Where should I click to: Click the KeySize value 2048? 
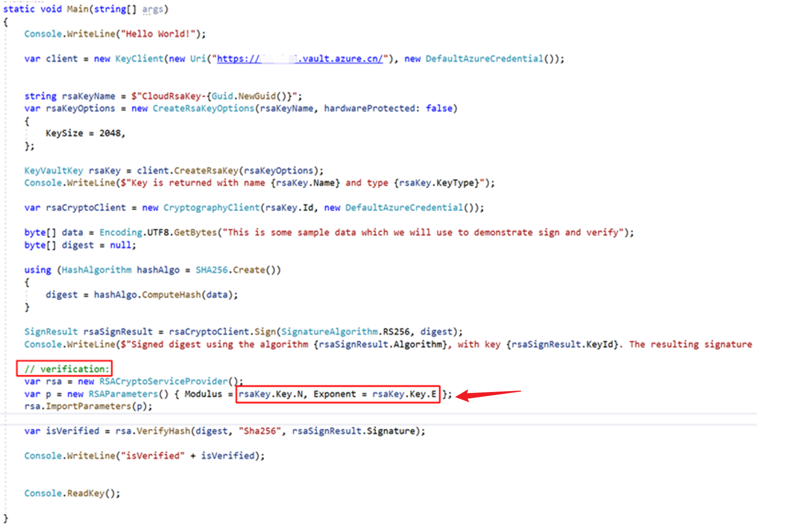110,133
